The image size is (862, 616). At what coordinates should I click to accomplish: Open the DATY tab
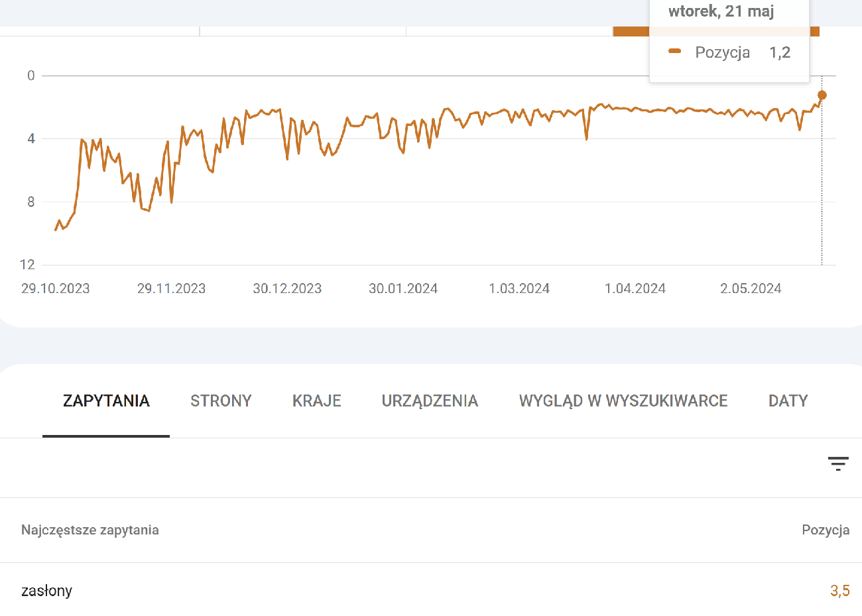coord(788,401)
